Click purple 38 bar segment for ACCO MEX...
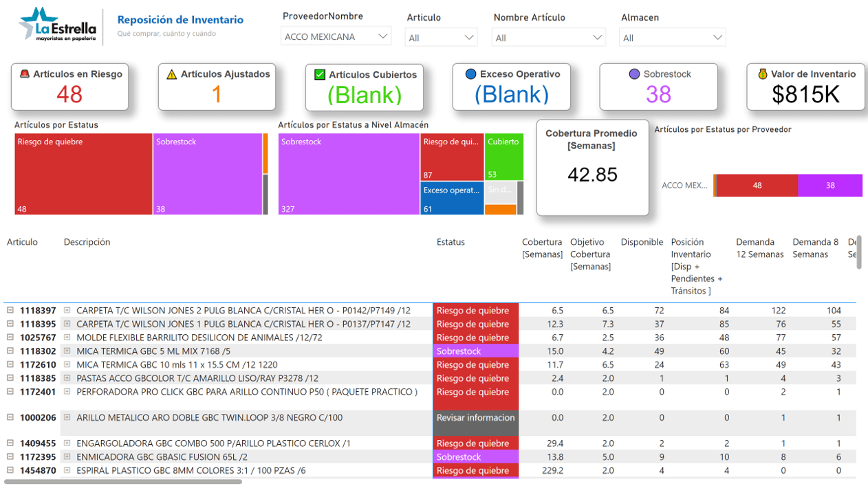This screenshot has height=495, width=868. pyautogui.click(x=830, y=186)
